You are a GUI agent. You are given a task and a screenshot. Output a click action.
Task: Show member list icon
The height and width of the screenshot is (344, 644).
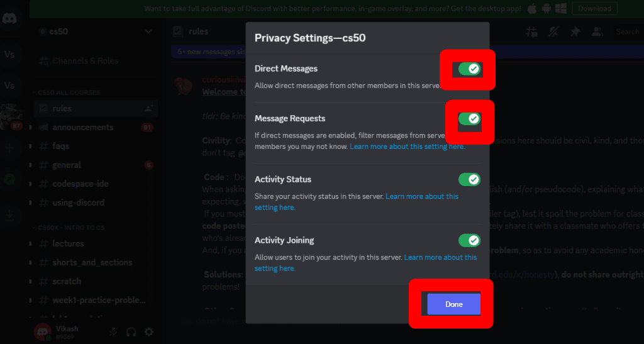pyautogui.click(x=596, y=31)
